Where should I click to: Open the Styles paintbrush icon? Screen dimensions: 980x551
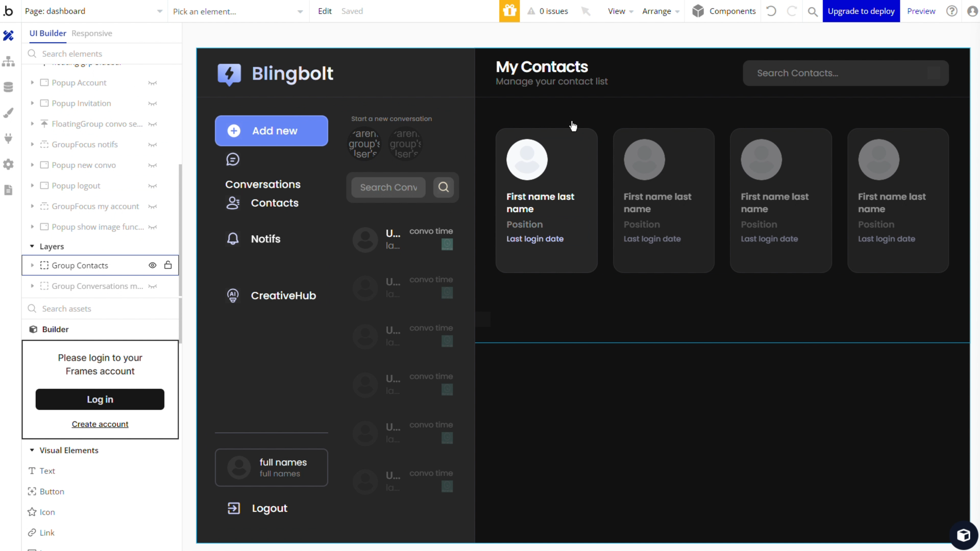[x=8, y=113]
